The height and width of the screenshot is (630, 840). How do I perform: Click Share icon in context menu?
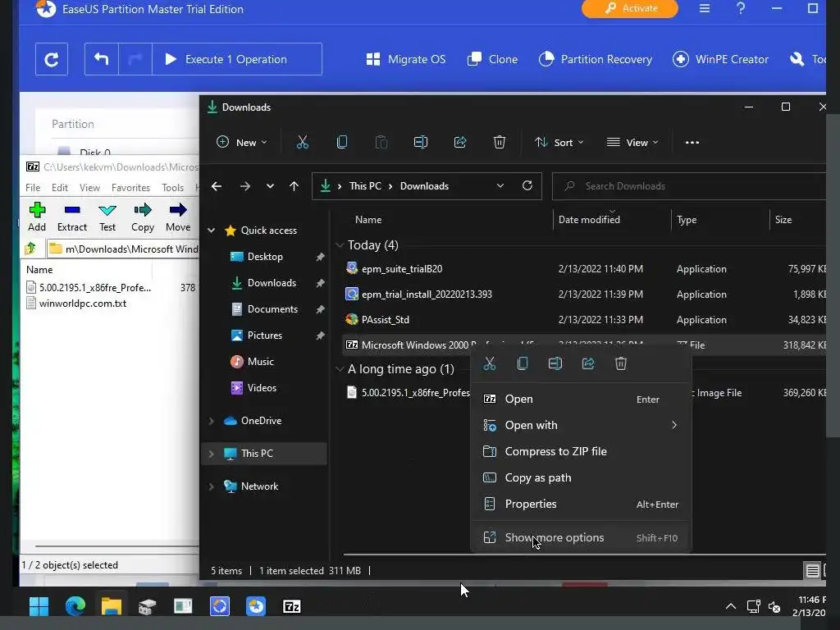(x=588, y=363)
